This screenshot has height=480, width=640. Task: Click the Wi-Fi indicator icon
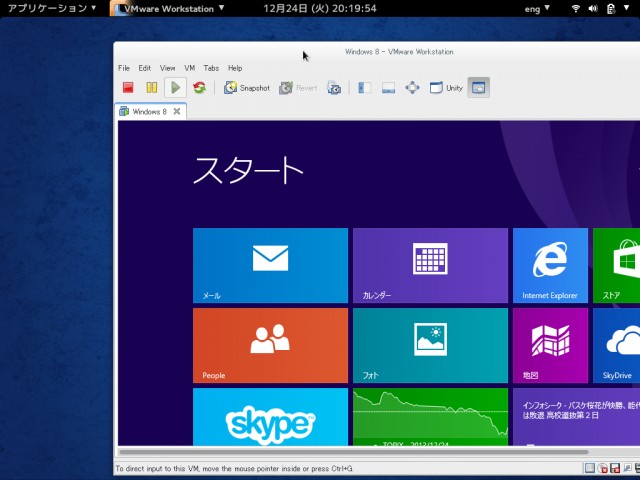(x=576, y=9)
